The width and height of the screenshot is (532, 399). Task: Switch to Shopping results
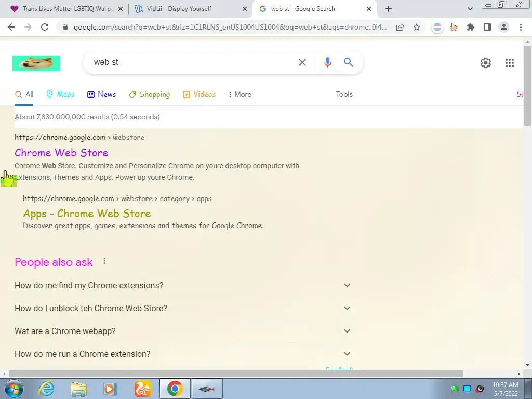149,95
